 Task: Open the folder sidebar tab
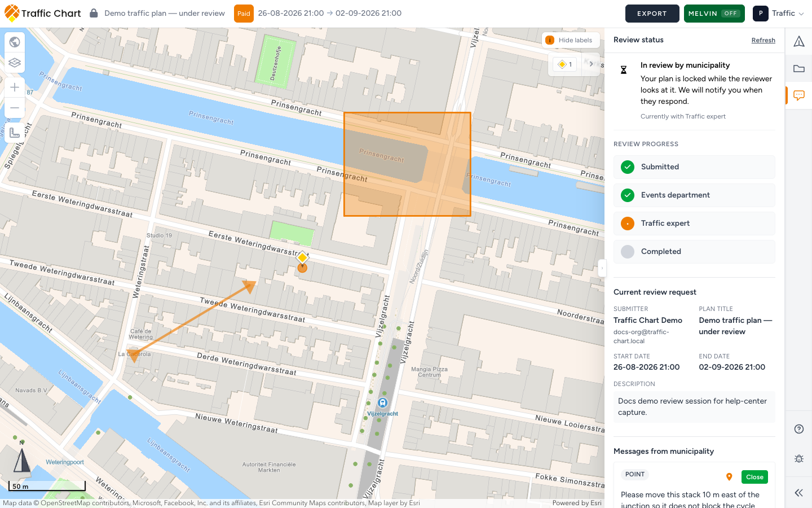pos(798,68)
